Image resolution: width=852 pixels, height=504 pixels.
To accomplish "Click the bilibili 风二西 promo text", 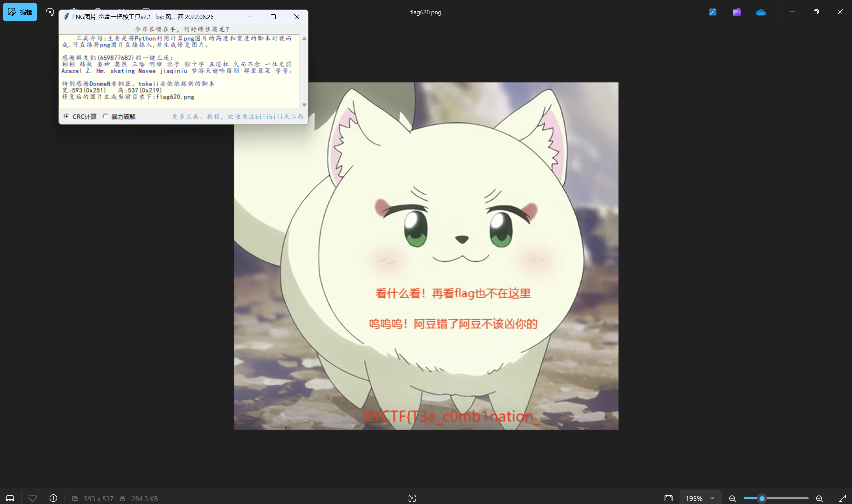I will 237,116.
